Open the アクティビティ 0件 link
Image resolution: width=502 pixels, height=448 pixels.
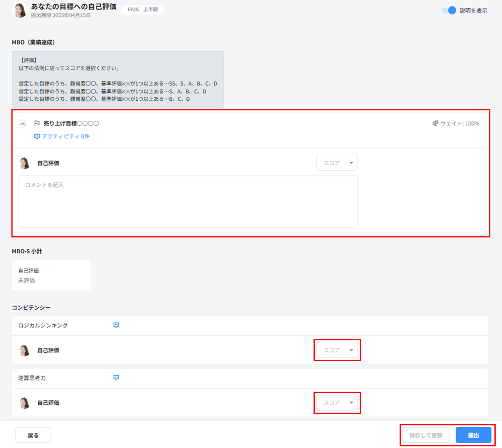62,136
